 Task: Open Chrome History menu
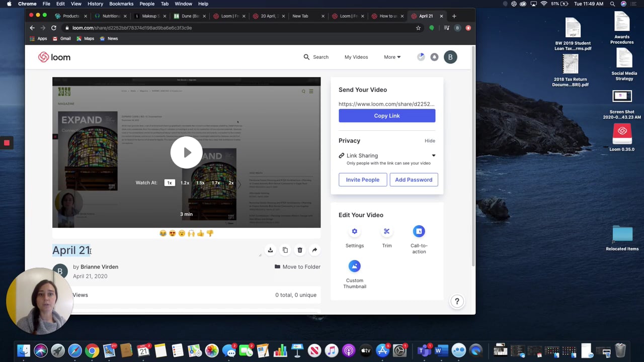tap(95, 4)
